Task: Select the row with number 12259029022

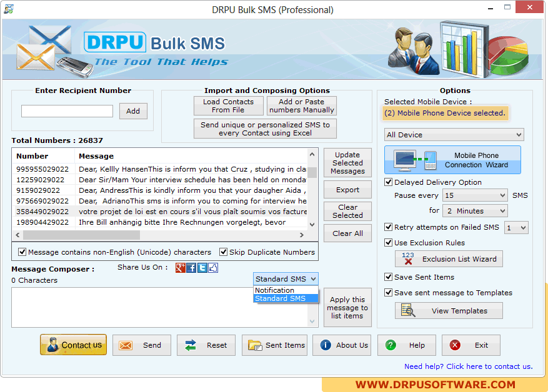Action: [x=160, y=180]
